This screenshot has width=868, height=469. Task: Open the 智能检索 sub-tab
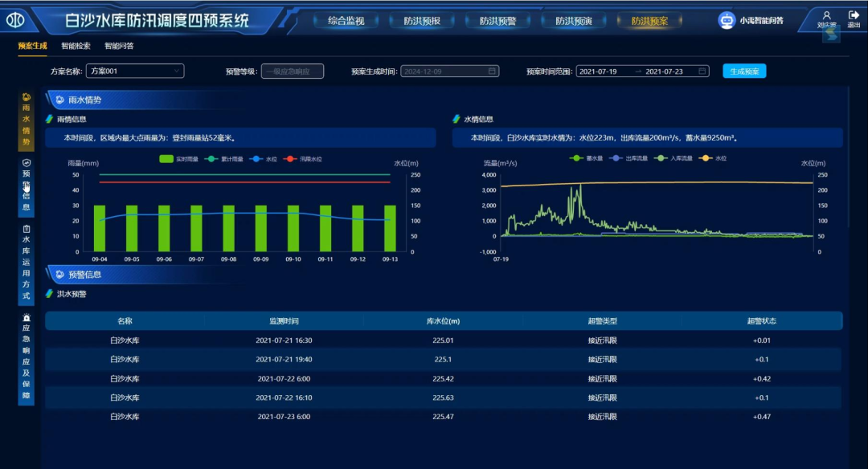(76, 46)
